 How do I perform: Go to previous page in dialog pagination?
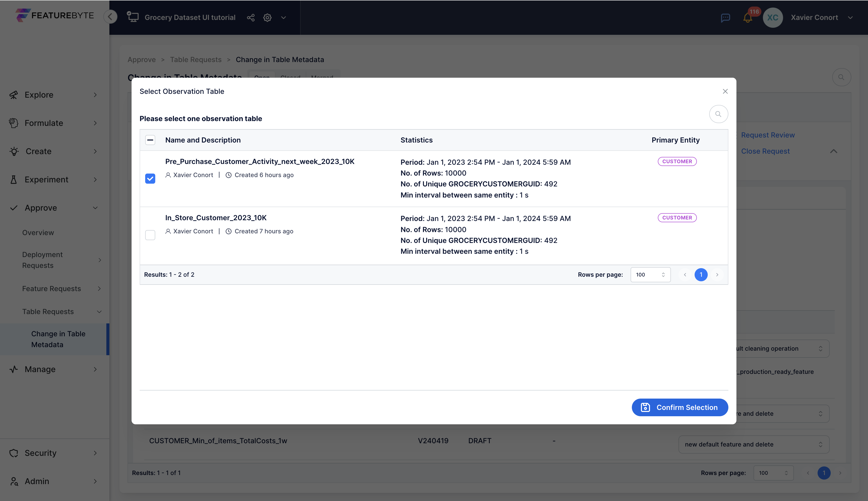click(685, 274)
